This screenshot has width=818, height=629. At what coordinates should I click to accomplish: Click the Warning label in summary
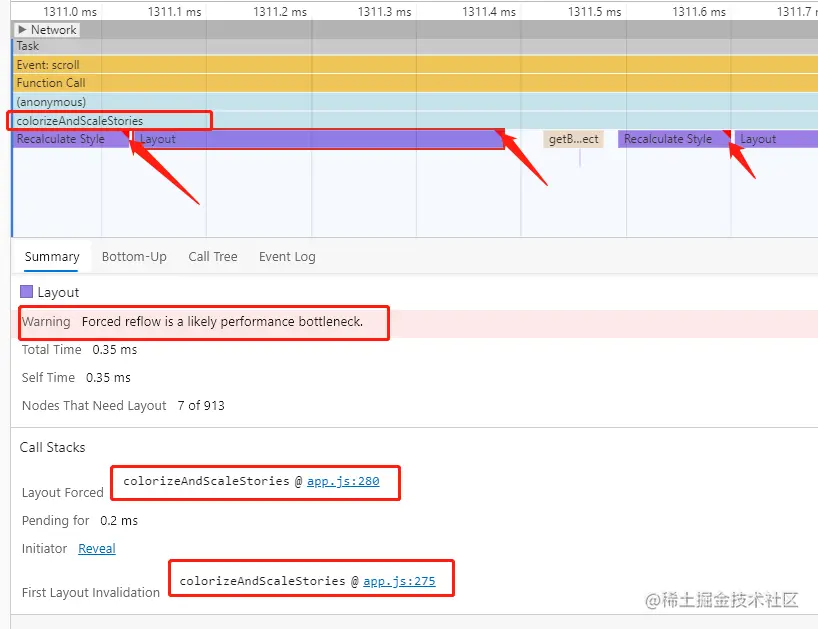46,322
